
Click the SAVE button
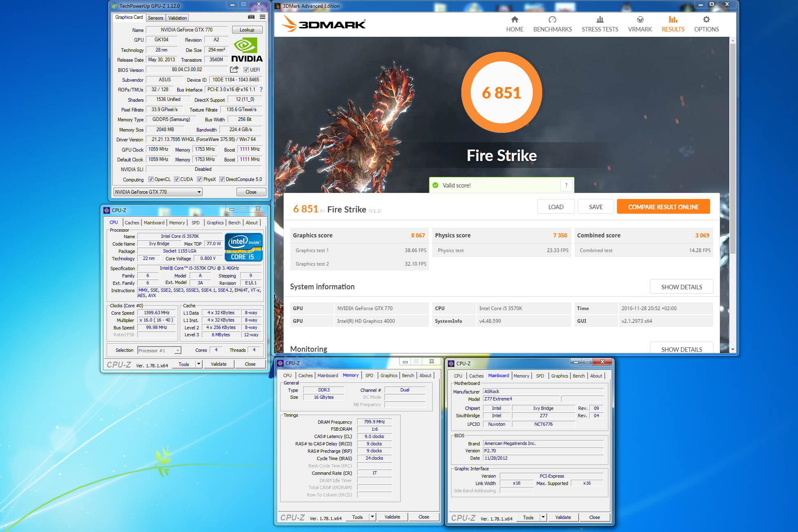pyautogui.click(x=596, y=207)
